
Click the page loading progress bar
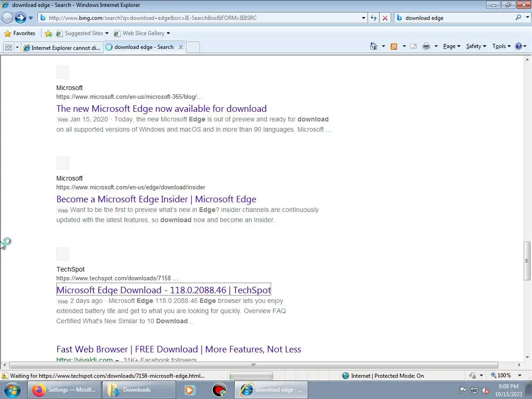point(251,375)
